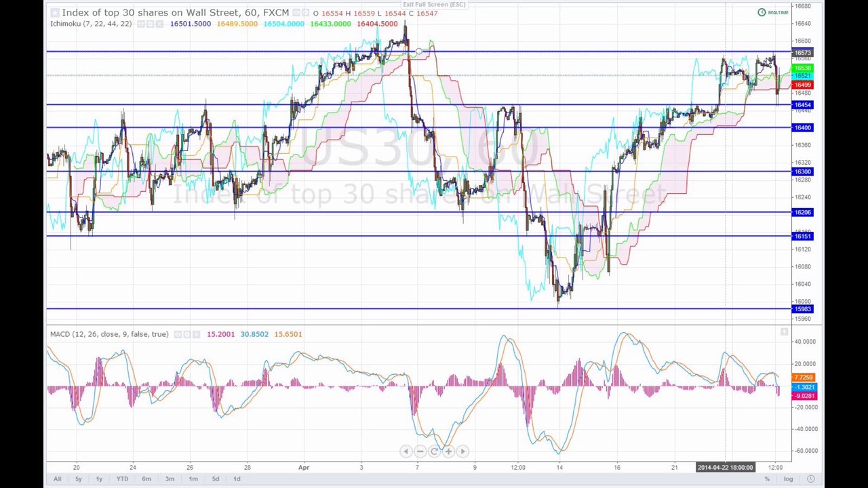The height and width of the screenshot is (488, 868).
Task: Select the 6m time range
Action: point(146,479)
